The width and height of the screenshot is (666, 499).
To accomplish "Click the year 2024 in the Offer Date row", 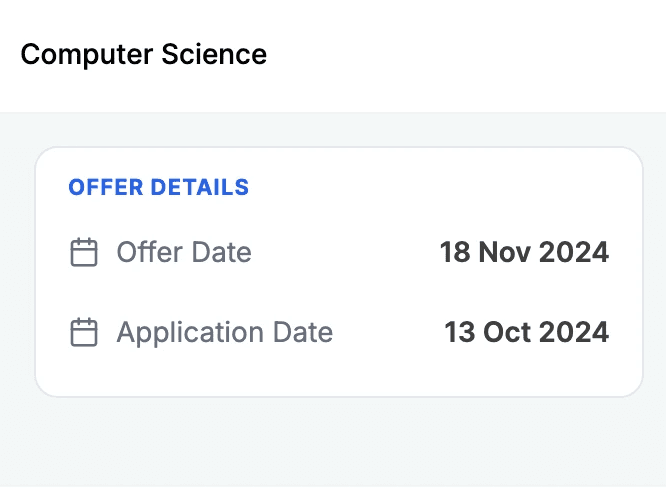I will pos(574,252).
